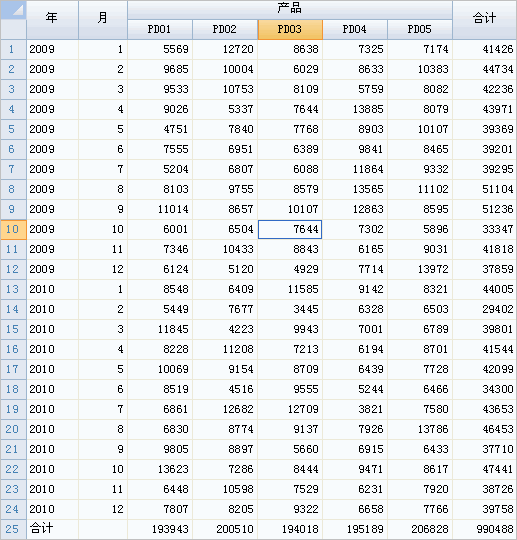Click the 产品 grouped header
This screenshot has width=517, height=540.
(290, 10)
